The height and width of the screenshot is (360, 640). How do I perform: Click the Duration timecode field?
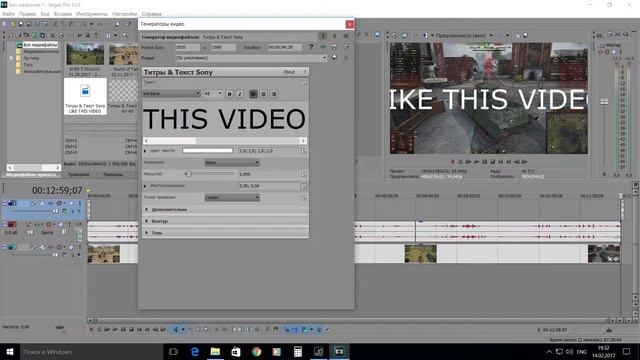click(x=284, y=47)
